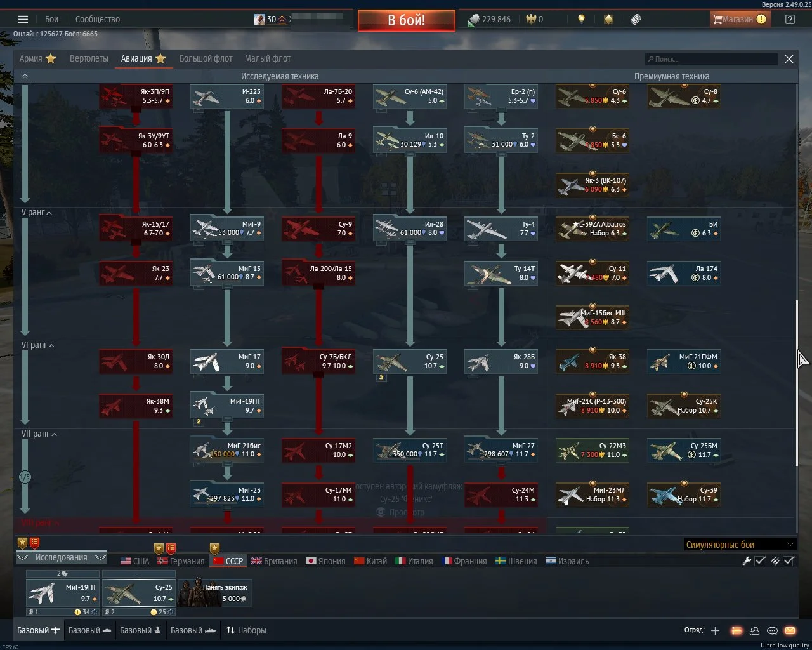Click the help question mark icon
This screenshot has height=650, width=812.
(790, 19)
